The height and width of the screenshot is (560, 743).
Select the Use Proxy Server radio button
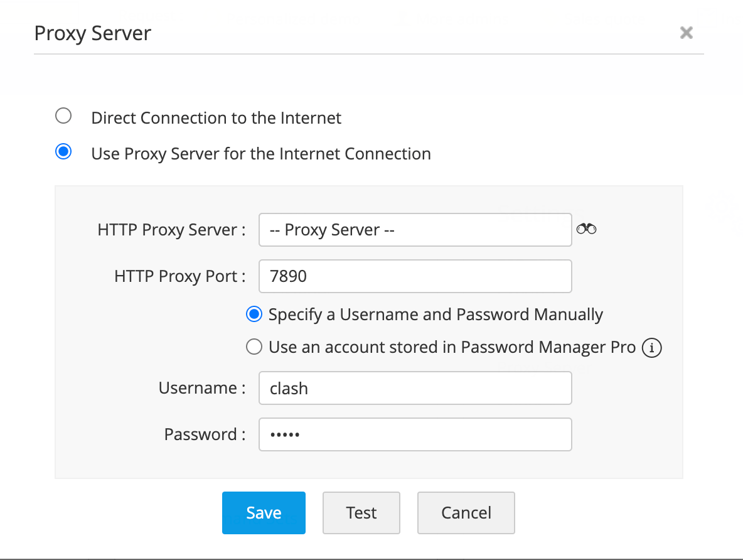click(x=63, y=152)
